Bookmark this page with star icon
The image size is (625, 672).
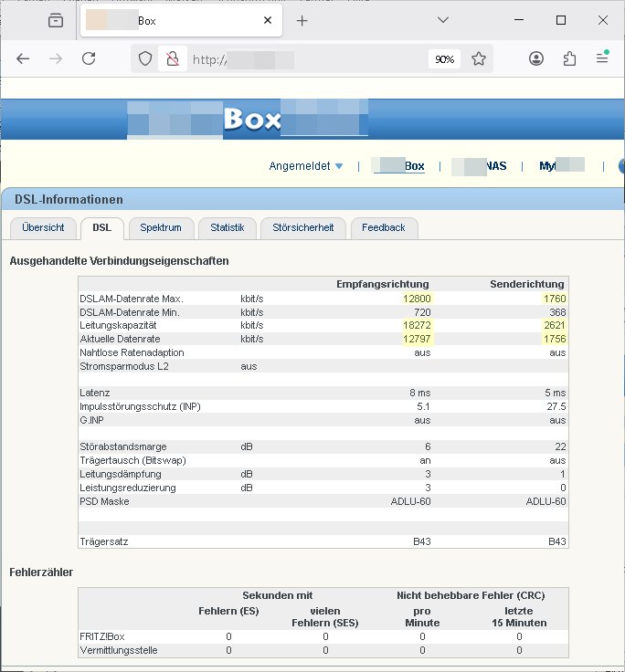(479, 58)
